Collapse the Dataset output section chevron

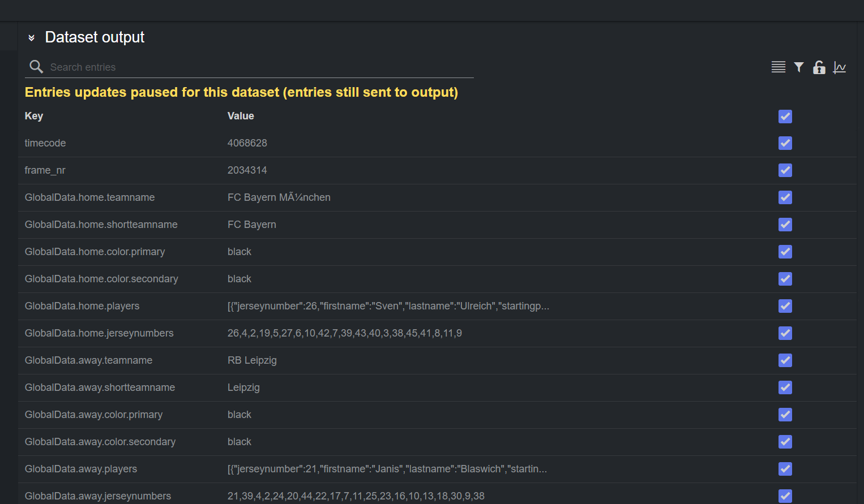click(x=32, y=38)
